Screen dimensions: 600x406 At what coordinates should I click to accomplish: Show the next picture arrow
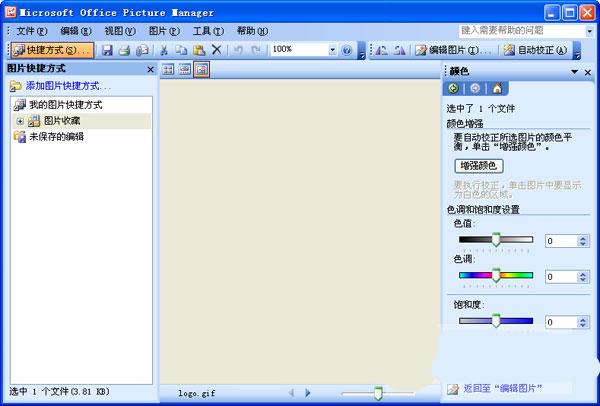point(308,393)
